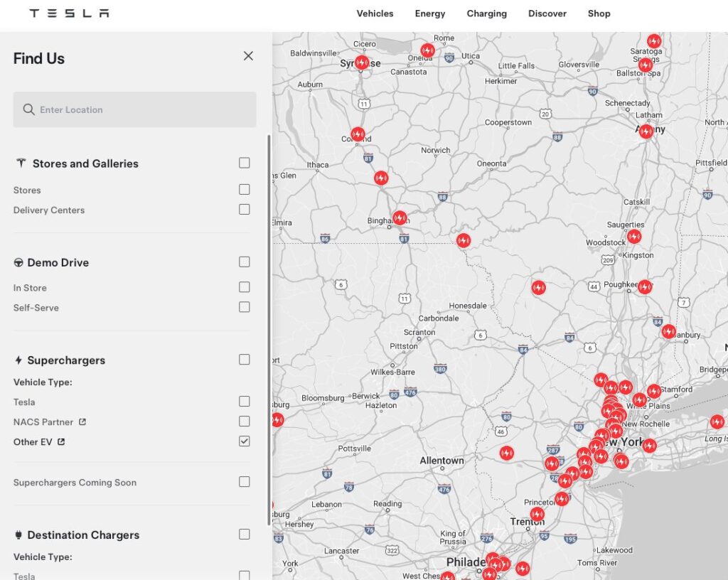
Task: Select the Supercharger pin near Danbury
Action: pyautogui.click(x=668, y=331)
